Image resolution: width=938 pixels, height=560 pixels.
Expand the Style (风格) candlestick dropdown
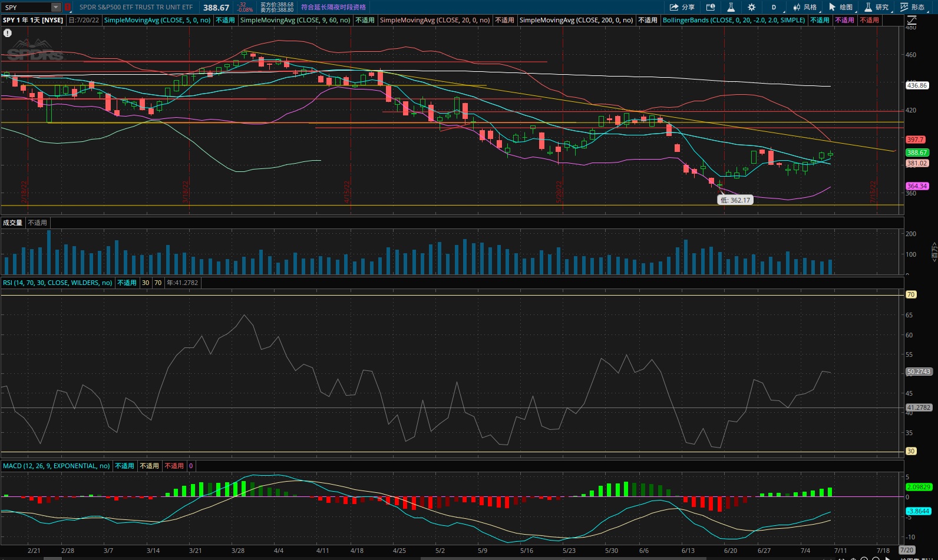click(805, 7)
